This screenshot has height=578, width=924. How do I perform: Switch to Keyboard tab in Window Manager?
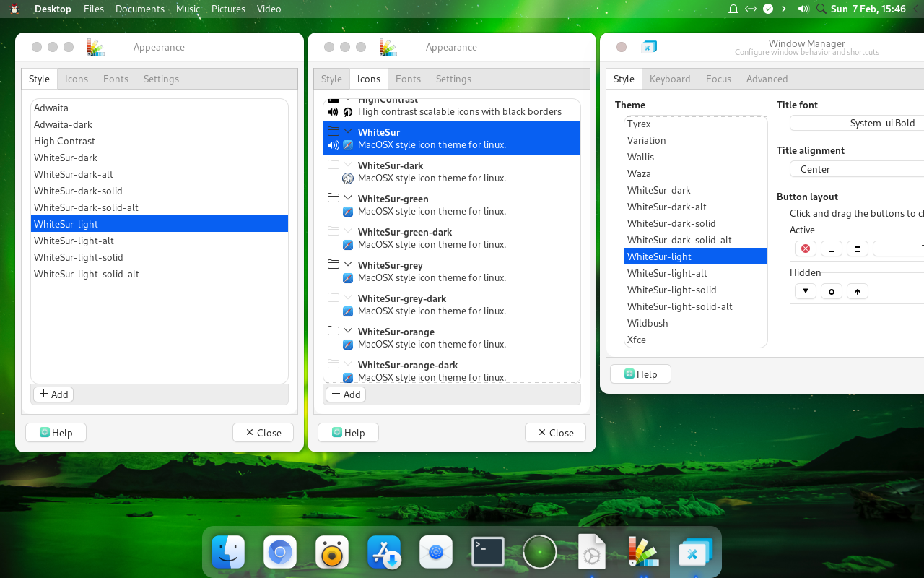tap(670, 79)
